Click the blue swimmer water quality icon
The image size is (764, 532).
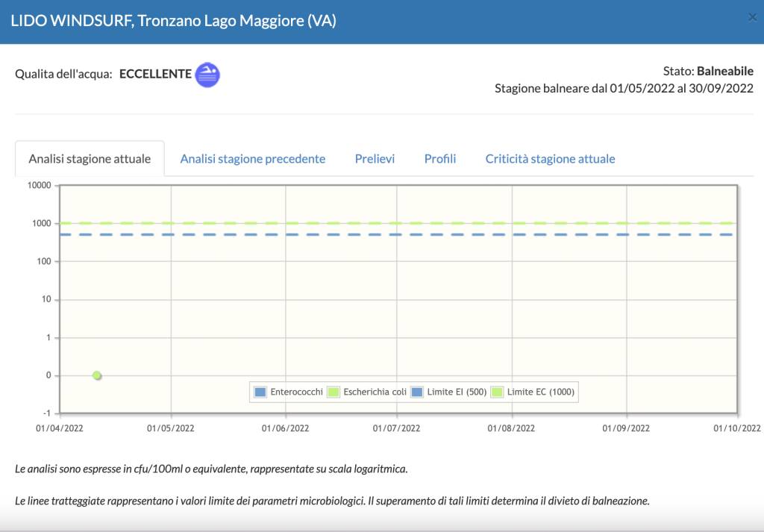pos(207,75)
